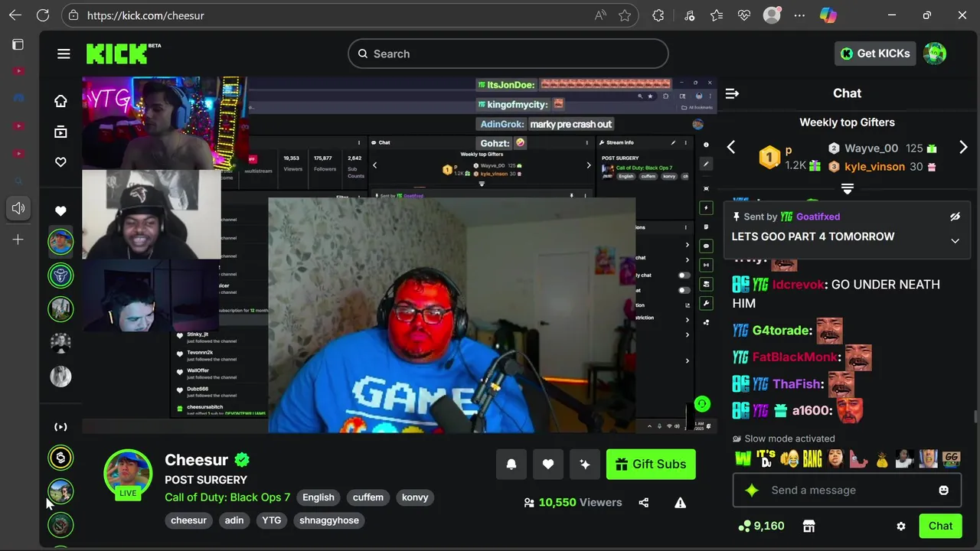Expand the Weekly top Gifters leaderboard
The height and width of the screenshot is (551, 980).
848,188
